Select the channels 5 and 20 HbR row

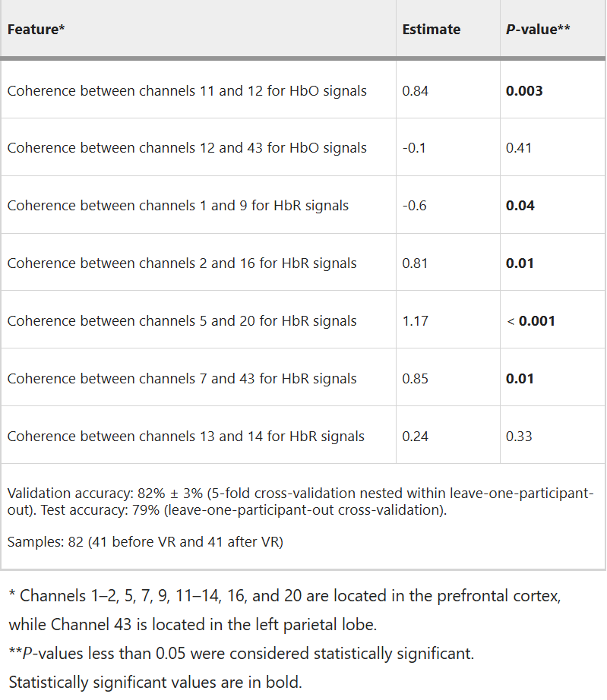pos(303,320)
